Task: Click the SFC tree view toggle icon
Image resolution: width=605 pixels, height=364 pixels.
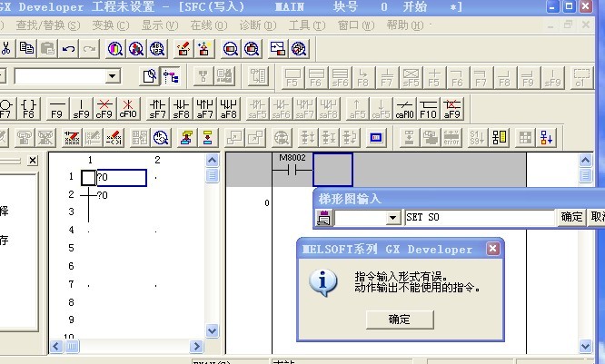Action: click(x=170, y=77)
